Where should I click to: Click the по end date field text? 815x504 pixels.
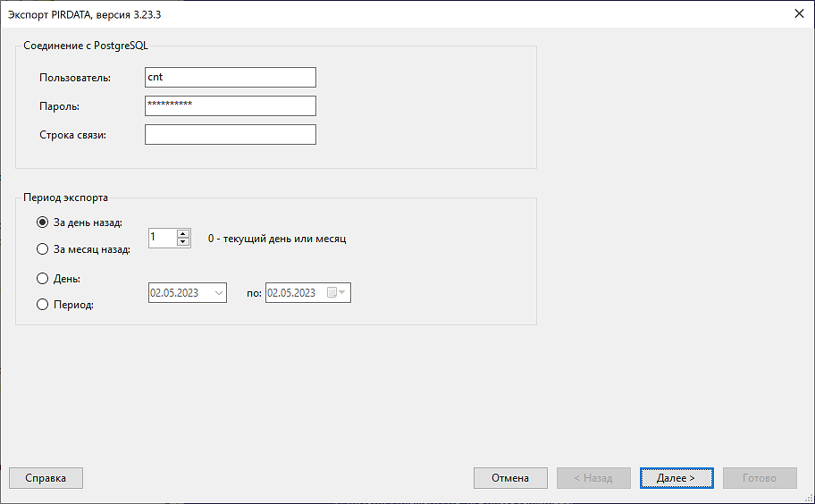click(292, 293)
